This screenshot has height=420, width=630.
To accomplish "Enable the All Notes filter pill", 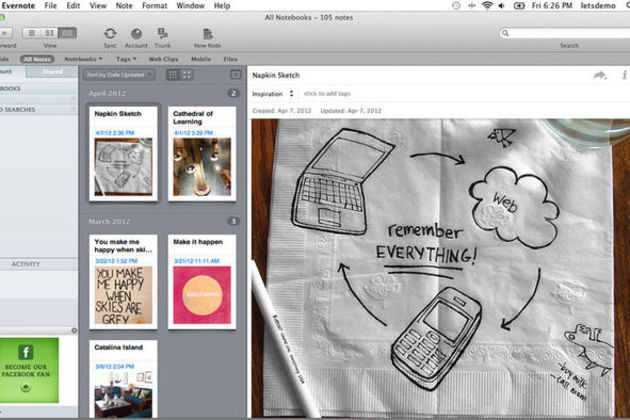I will pos(37,59).
